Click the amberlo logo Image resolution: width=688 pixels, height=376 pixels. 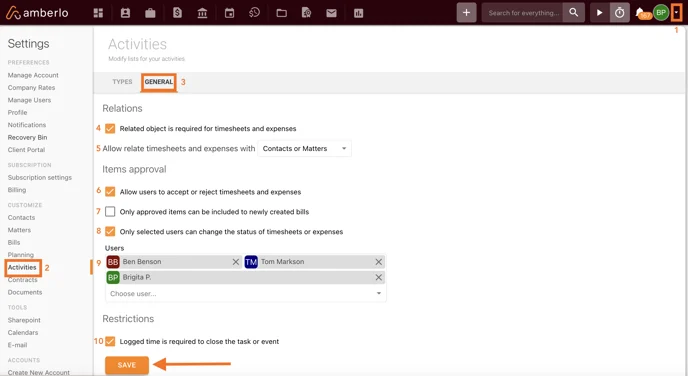coord(37,13)
